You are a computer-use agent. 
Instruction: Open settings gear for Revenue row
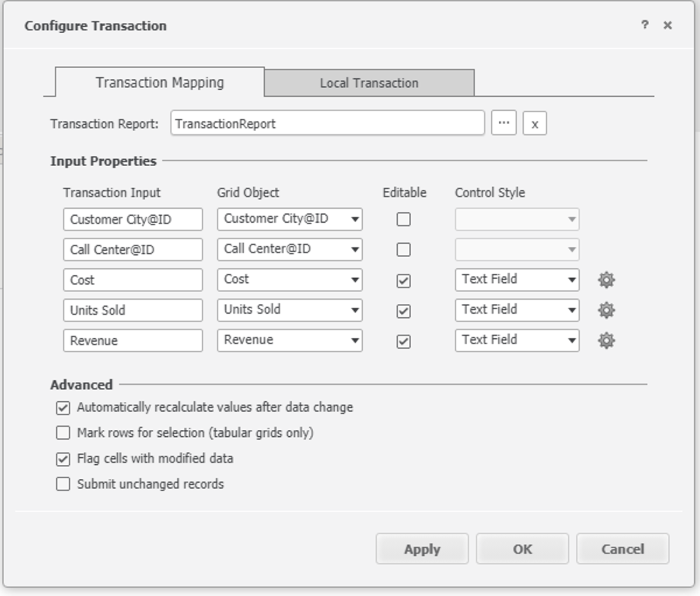[x=607, y=341]
